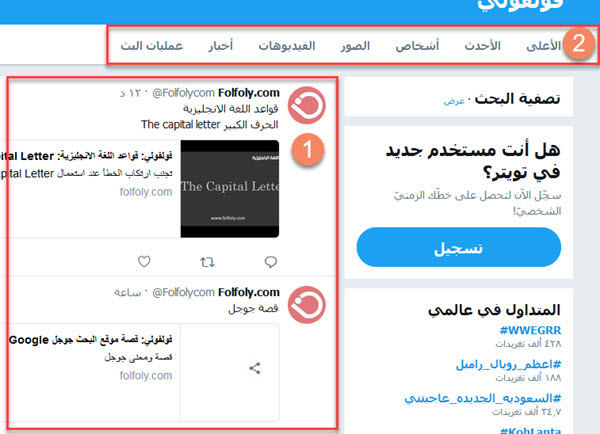Viewport: 600px width, 434px height.
Task: Switch to the الفيديوهات (Videos) tab
Action: (287, 46)
